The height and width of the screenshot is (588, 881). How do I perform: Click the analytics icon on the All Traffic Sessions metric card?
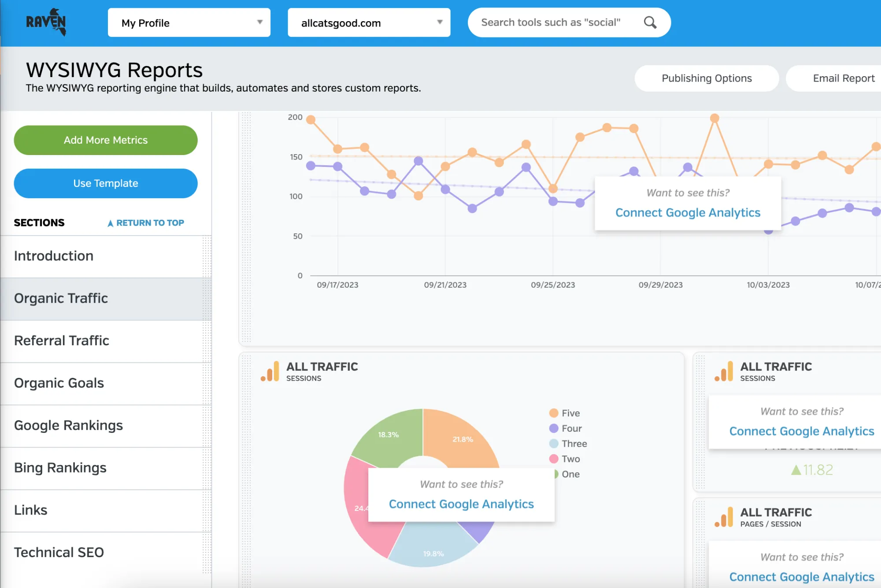coord(724,371)
